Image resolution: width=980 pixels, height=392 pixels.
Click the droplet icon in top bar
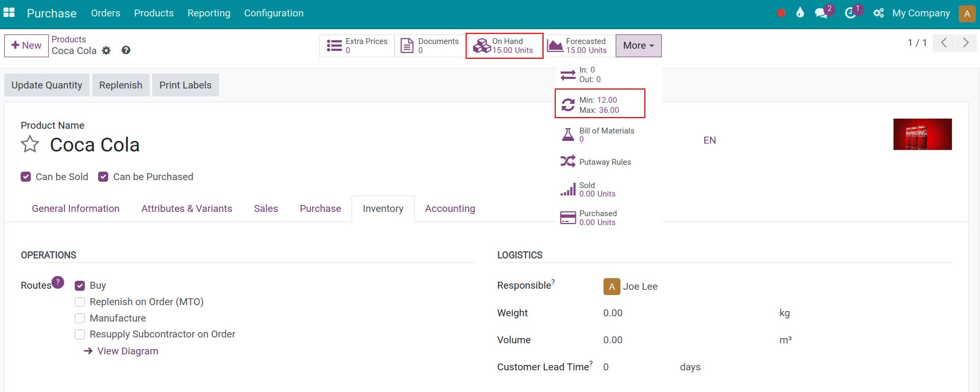800,13
